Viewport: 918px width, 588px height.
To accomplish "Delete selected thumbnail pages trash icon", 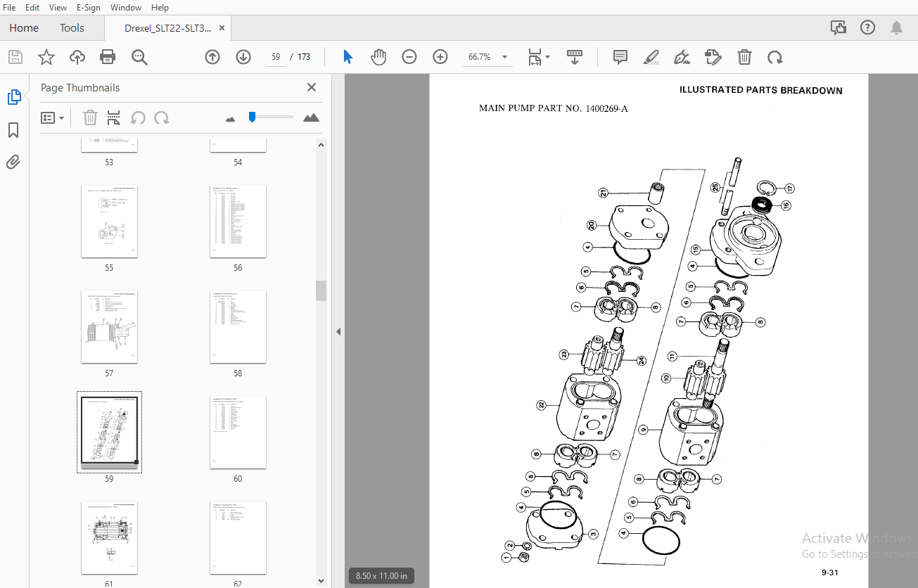I will pos(90,117).
